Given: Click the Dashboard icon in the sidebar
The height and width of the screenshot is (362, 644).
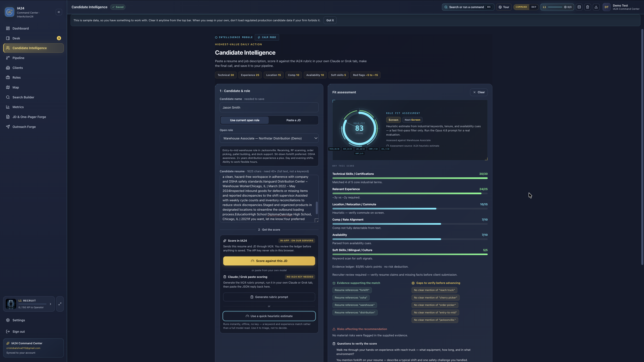Looking at the screenshot, I should coord(8,28).
